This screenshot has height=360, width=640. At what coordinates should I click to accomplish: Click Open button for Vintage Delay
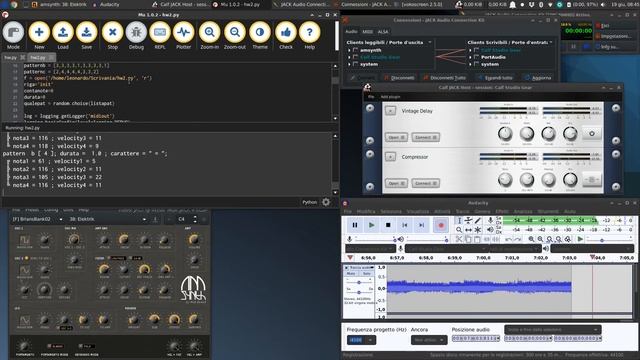pos(396,138)
